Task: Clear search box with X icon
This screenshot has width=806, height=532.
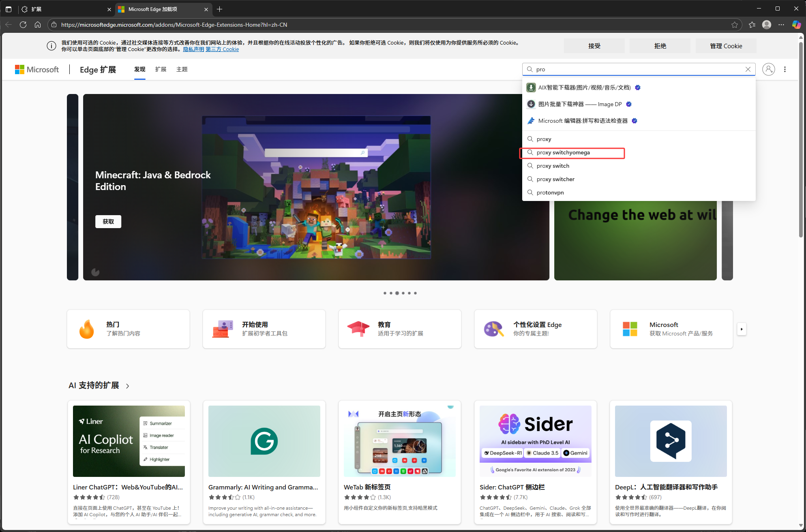Action: (x=748, y=69)
